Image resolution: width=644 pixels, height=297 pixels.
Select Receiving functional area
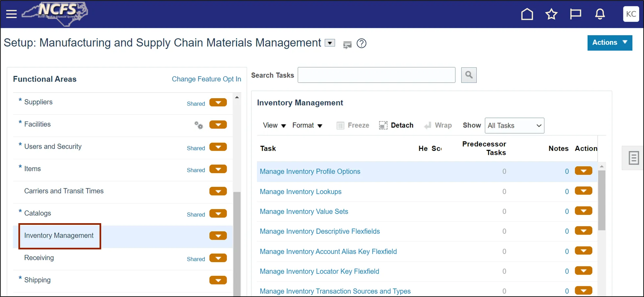coord(39,258)
